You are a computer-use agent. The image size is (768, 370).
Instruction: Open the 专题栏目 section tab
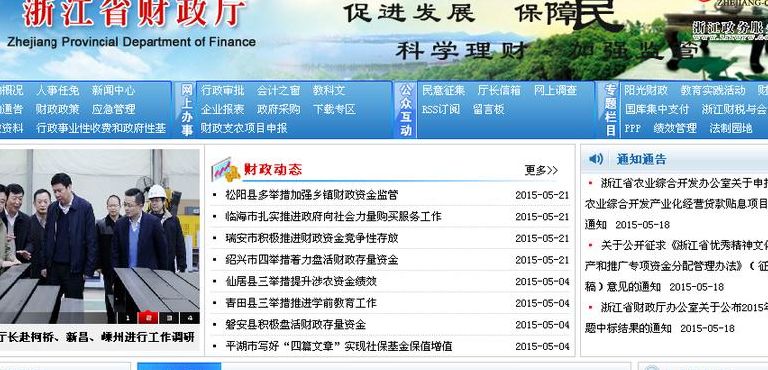click(610, 109)
